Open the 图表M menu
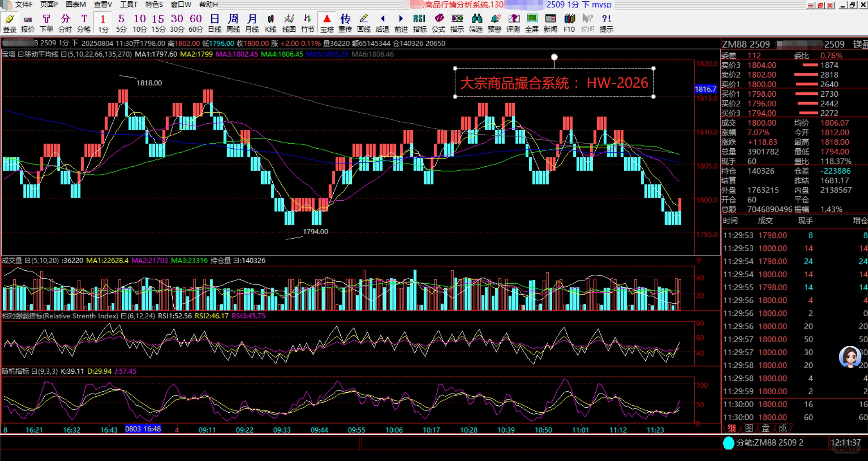 [76, 5]
